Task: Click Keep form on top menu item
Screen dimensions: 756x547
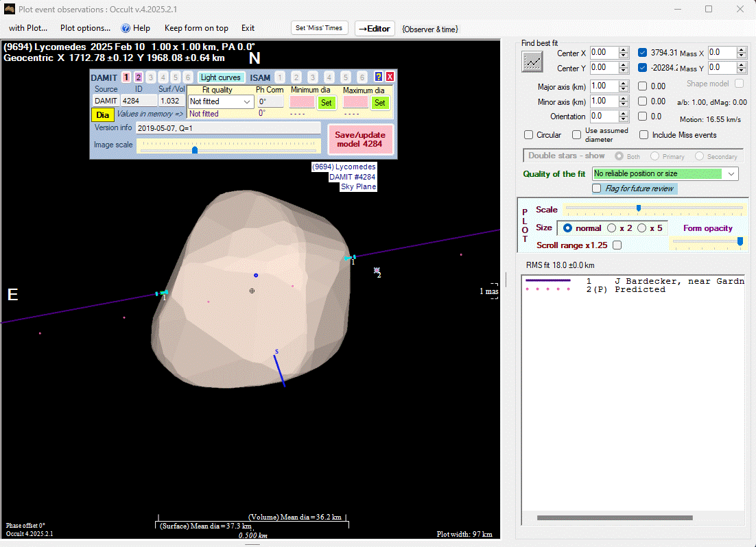Action: click(x=196, y=28)
